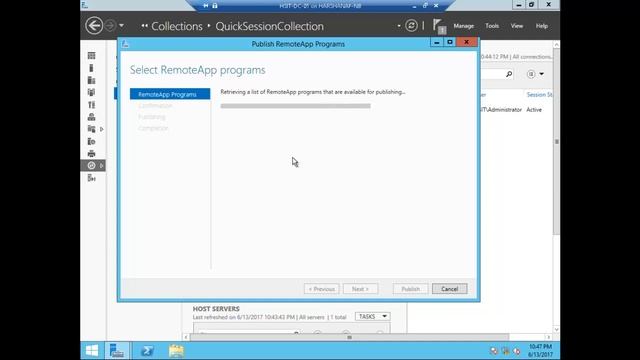The height and width of the screenshot is (360, 640).
Task: Click the forward navigation arrow in Server Manager
Action: point(110,26)
